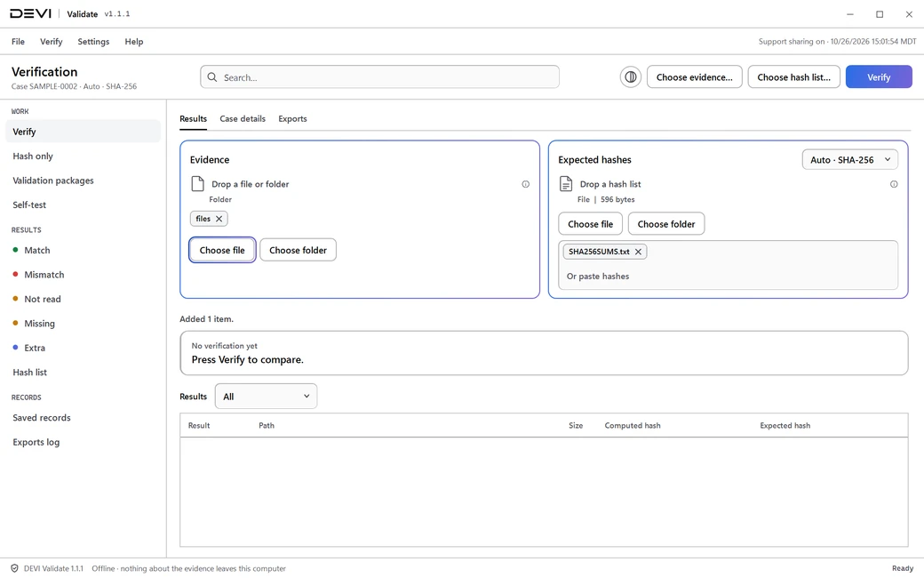This screenshot has width=924, height=578.
Task: Filter results by Extra
Action: [84, 348]
